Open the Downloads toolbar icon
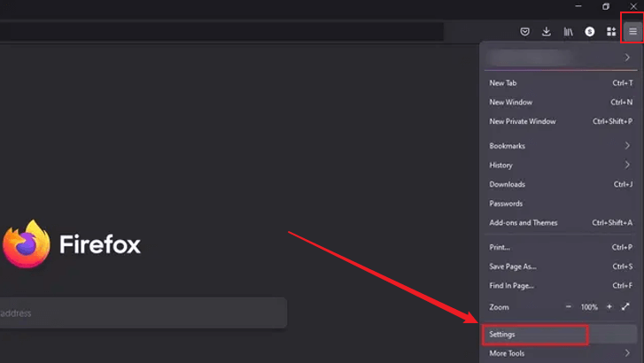Image resolution: width=644 pixels, height=363 pixels. coord(547,32)
